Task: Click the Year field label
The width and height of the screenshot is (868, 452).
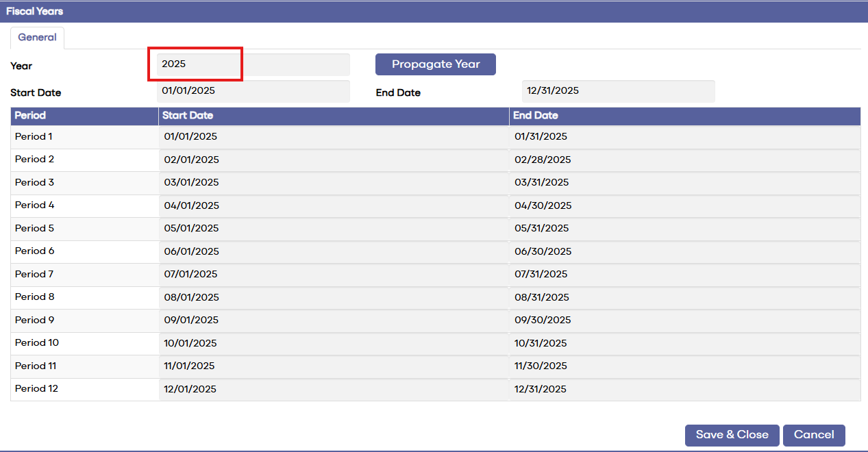Action: coord(21,66)
